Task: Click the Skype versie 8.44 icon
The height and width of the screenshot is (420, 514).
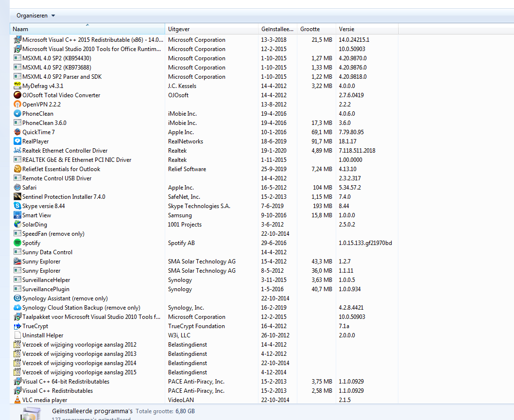Action: 17,206
